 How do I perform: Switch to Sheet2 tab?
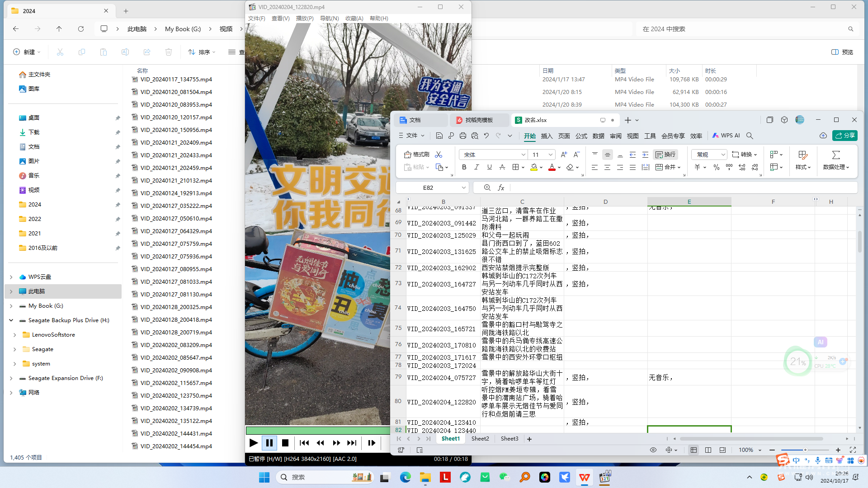480,438
